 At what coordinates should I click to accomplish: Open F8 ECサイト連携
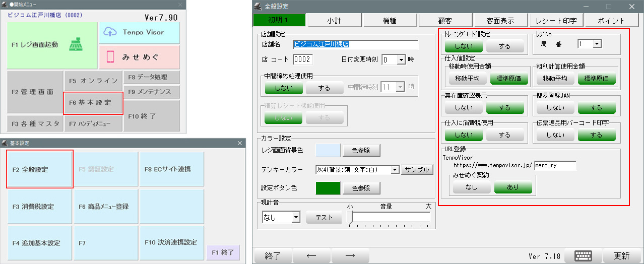(x=172, y=169)
